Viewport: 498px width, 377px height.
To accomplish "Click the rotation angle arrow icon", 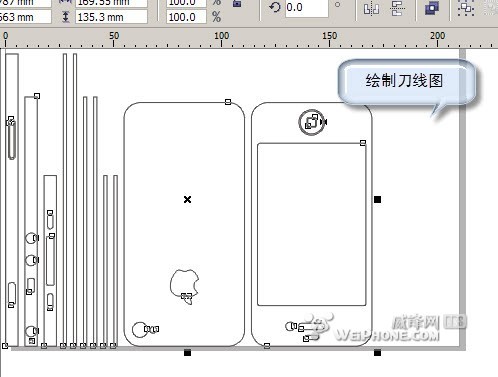I will click(x=275, y=7).
